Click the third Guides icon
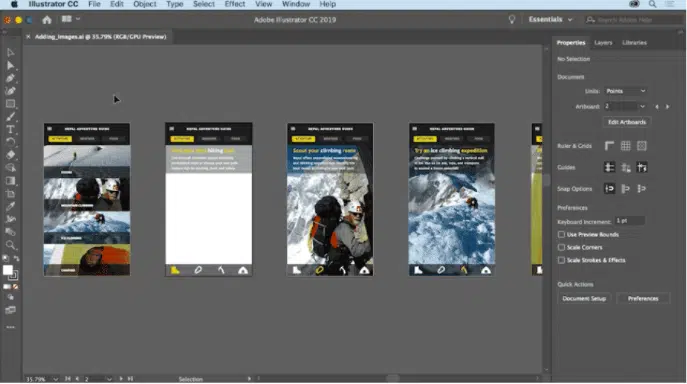The image size is (687, 384). coord(642,167)
